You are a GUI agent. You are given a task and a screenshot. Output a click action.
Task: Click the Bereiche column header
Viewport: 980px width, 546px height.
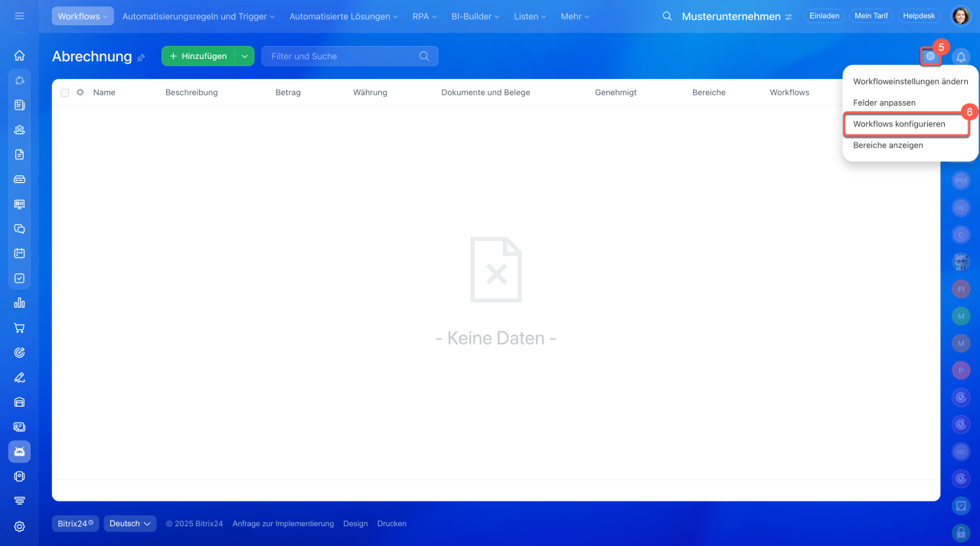[709, 93]
